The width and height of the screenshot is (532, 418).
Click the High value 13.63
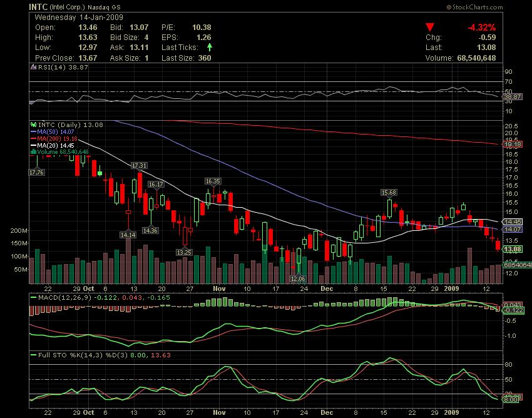point(88,38)
